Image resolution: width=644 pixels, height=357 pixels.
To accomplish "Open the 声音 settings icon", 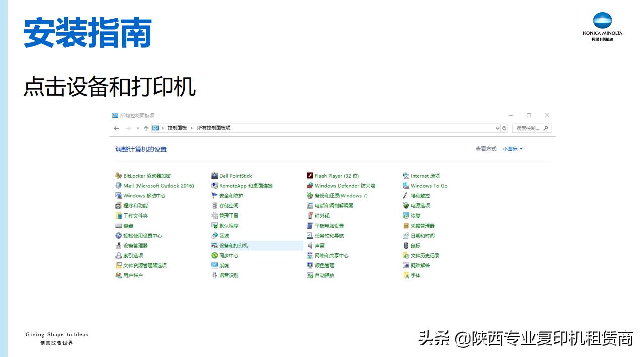I will pos(318,245).
